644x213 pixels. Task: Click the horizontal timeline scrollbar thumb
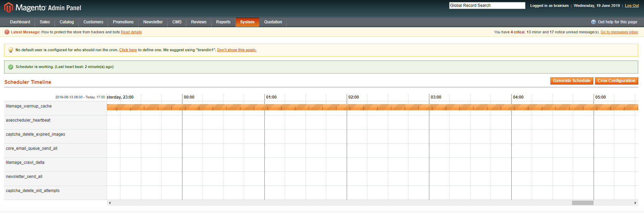point(583,203)
